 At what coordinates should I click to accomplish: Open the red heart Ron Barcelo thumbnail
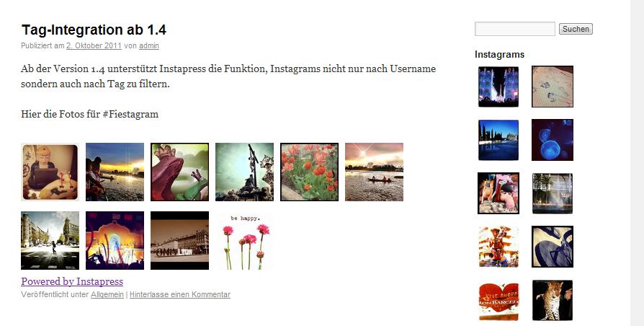pyautogui.click(x=498, y=301)
